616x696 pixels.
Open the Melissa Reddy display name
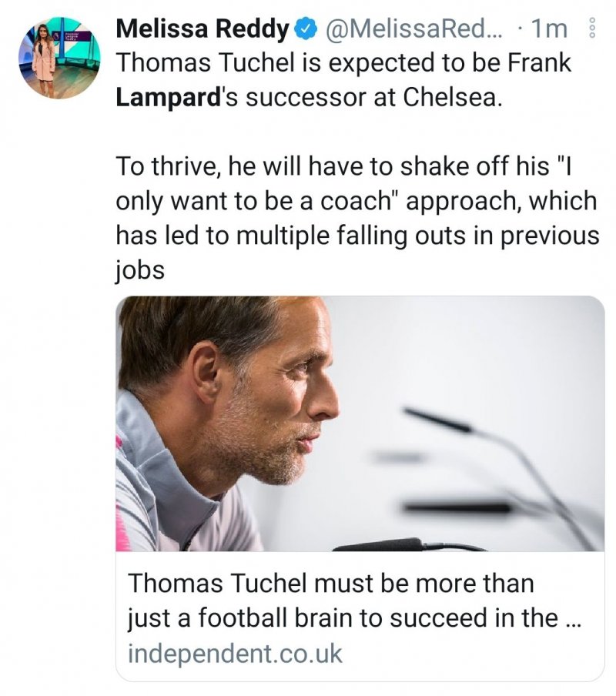[x=203, y=30]
